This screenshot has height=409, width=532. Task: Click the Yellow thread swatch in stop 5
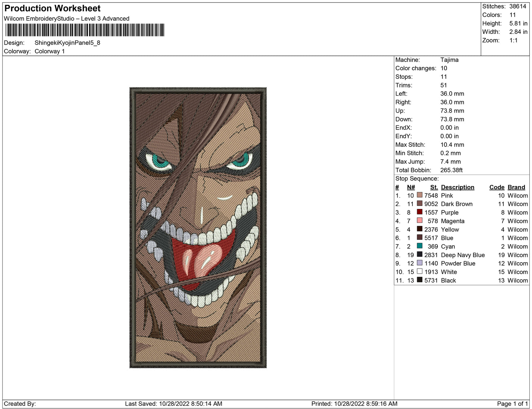point(420,229)
